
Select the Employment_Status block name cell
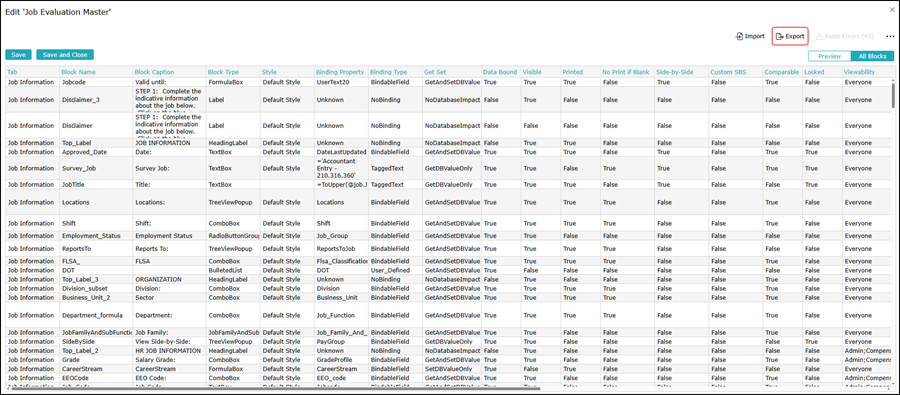pos(96,235)
